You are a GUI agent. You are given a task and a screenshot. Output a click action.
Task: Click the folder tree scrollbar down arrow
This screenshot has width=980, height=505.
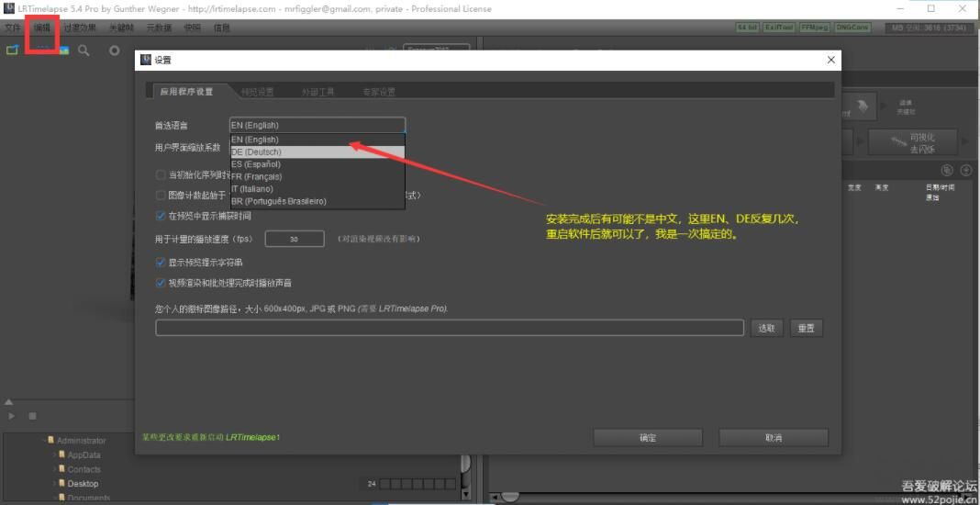(x=465, y=494)
